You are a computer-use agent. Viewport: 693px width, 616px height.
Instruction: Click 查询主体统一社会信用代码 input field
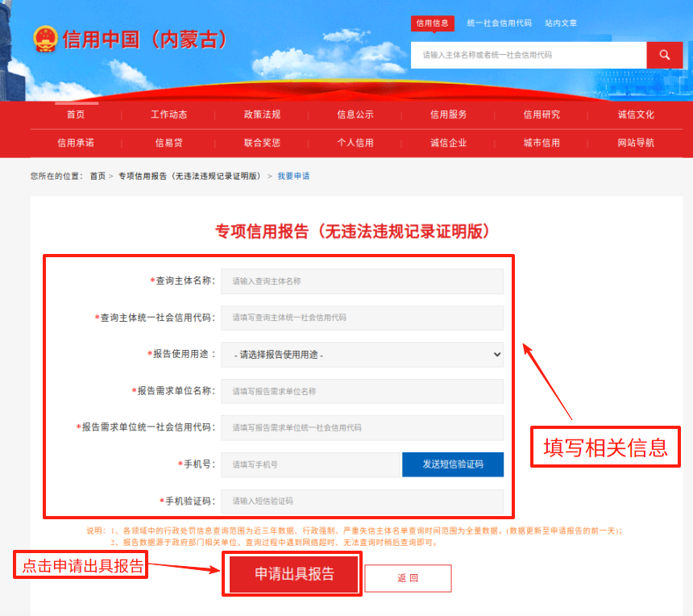pyautogui.click(x=362, y=318)
